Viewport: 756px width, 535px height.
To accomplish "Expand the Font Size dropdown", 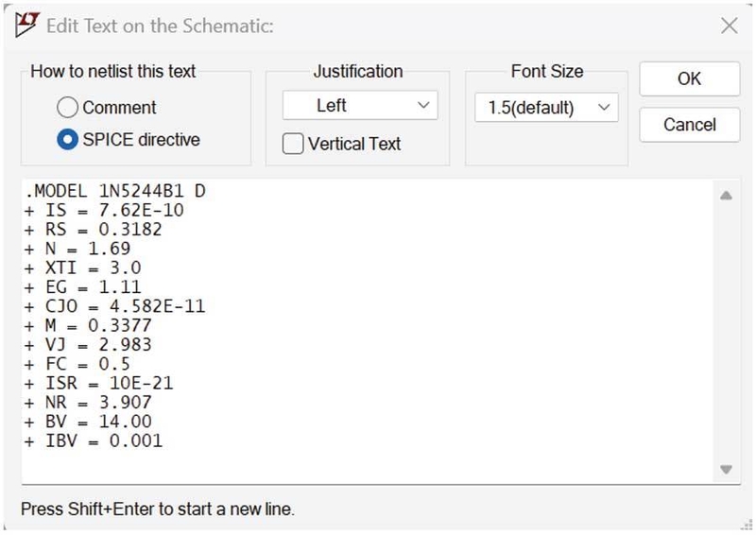I will [546, 108].
